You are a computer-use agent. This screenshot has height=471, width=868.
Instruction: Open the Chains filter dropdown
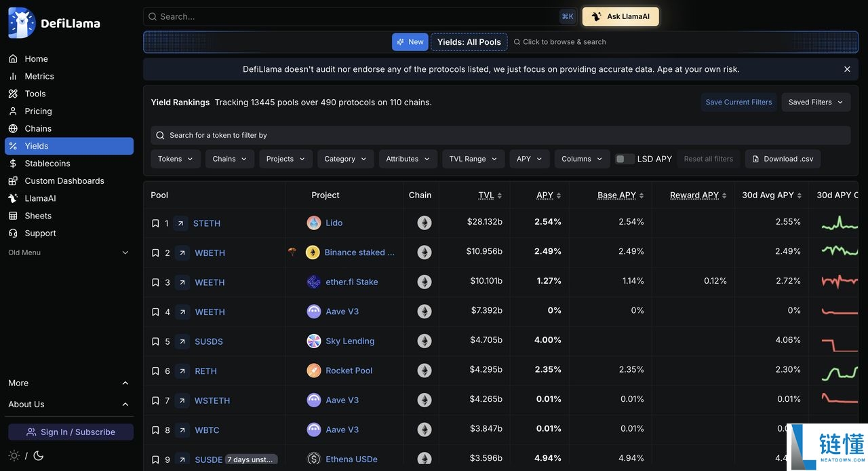click(x=230, y=159)
